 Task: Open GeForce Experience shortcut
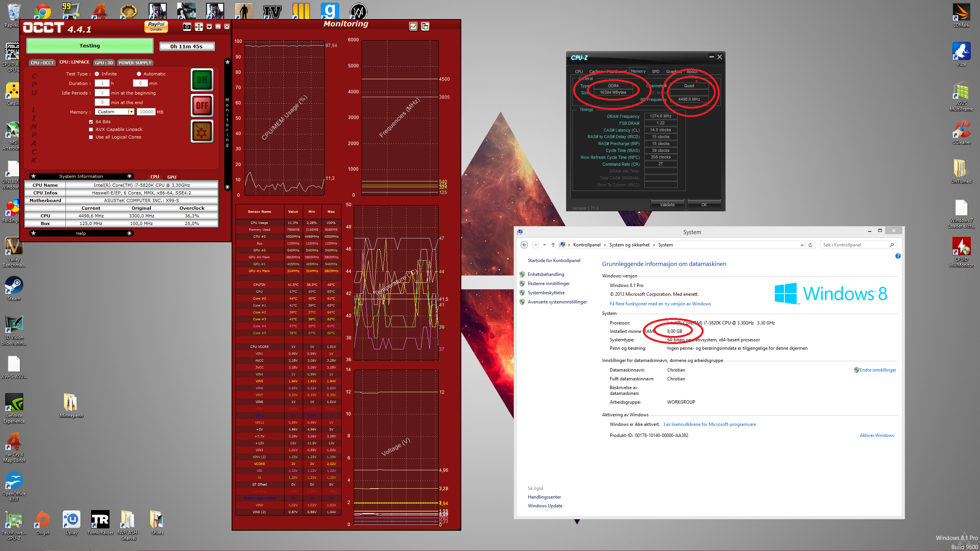pos(14,409)
